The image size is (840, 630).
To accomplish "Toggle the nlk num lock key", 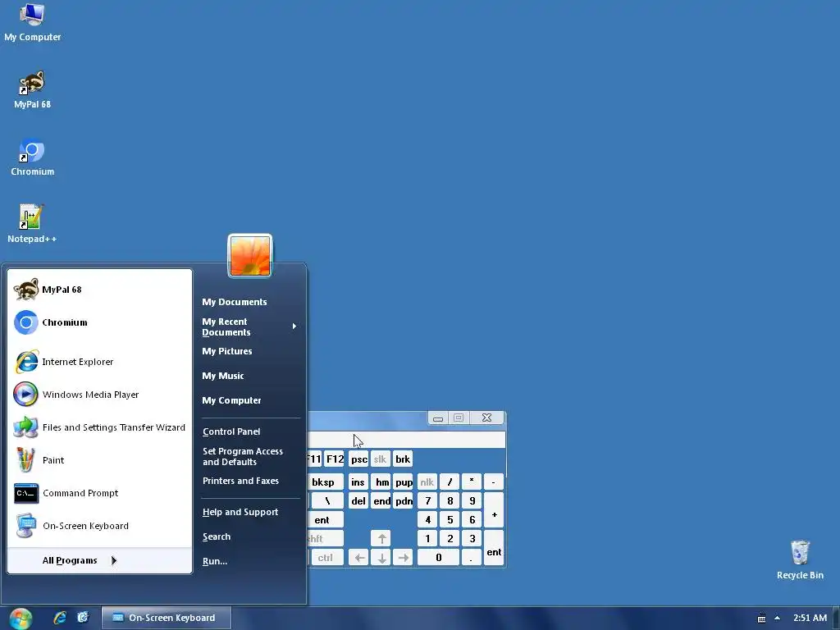I will click(427, 482).
